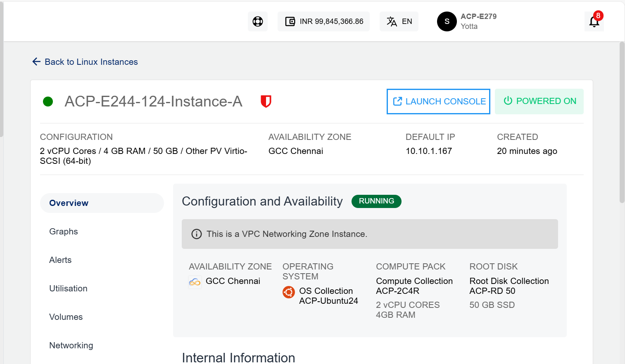625x364 pixels.
Task: Click "Root Disk Collection ACP-RD 50" text
Action: (509, 286)
